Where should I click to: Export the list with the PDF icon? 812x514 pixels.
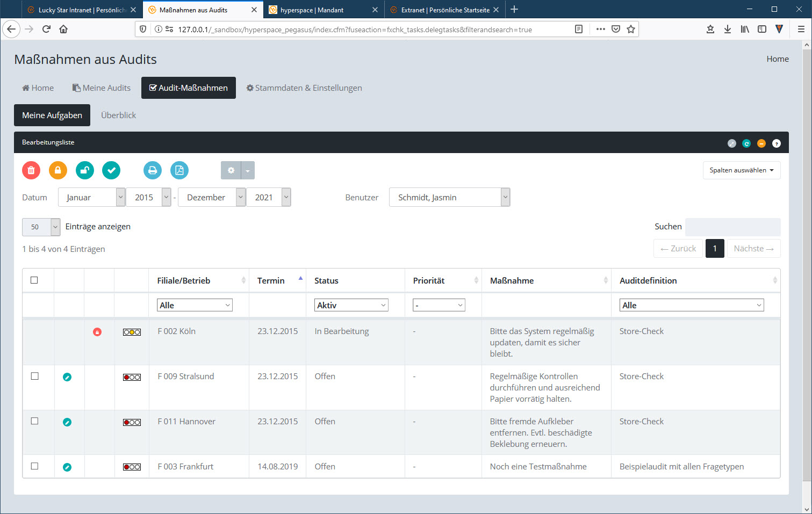(179, 170)
